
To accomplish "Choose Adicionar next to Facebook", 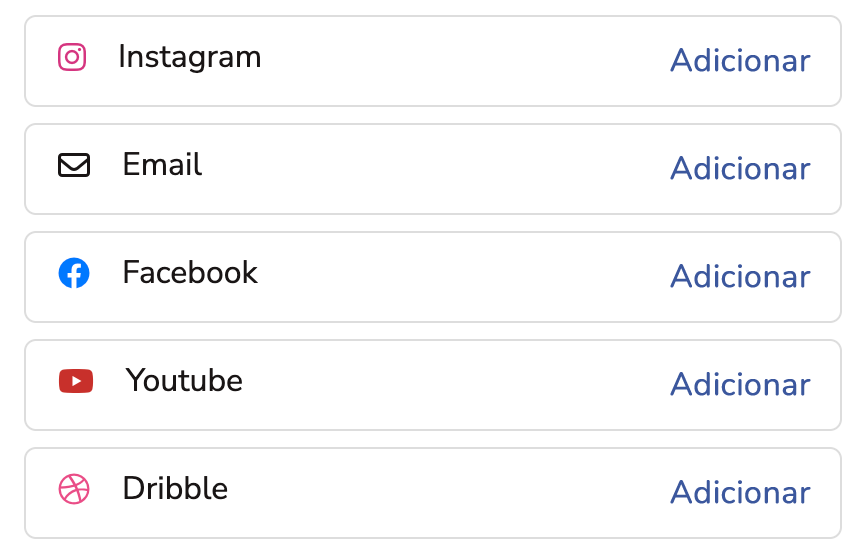I will (739, 277).
